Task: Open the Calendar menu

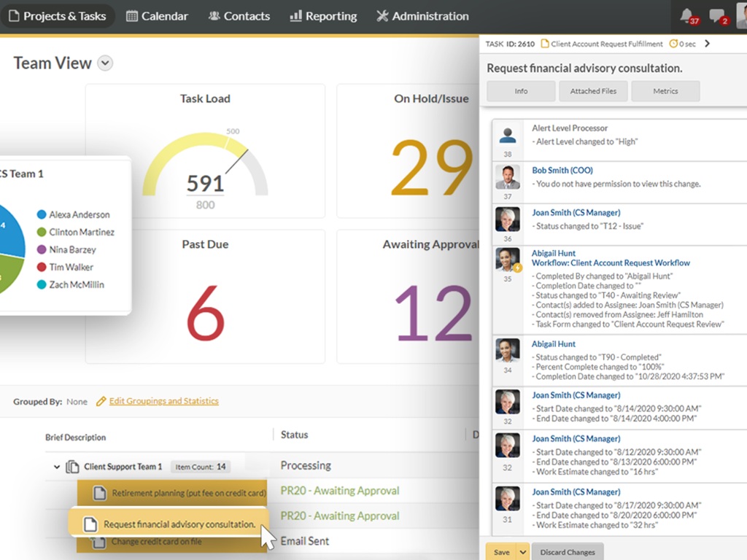Action: tap(157, 16)
